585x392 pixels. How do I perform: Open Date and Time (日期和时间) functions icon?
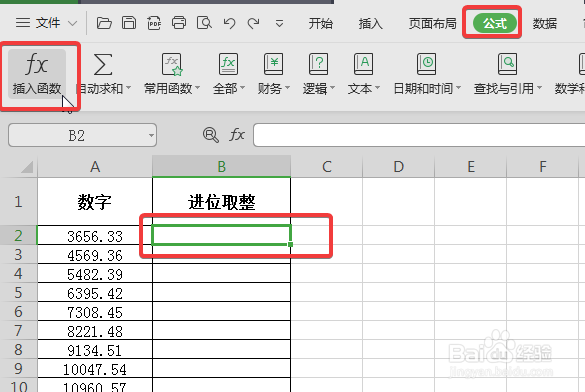tap(426, 64)
